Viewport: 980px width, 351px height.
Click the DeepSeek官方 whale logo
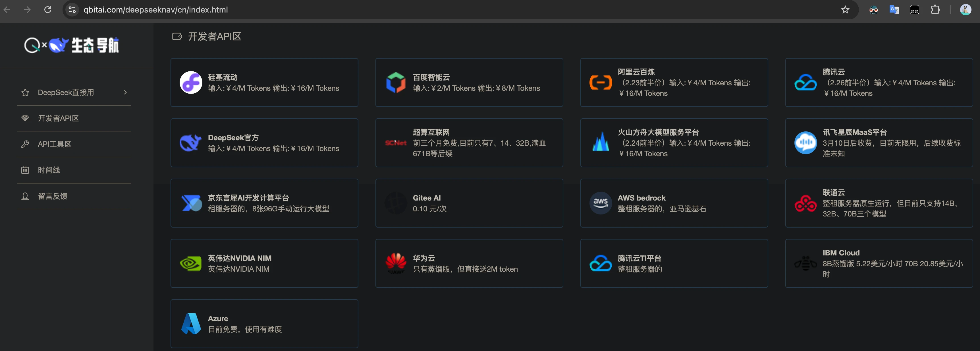tap(191, 143)
